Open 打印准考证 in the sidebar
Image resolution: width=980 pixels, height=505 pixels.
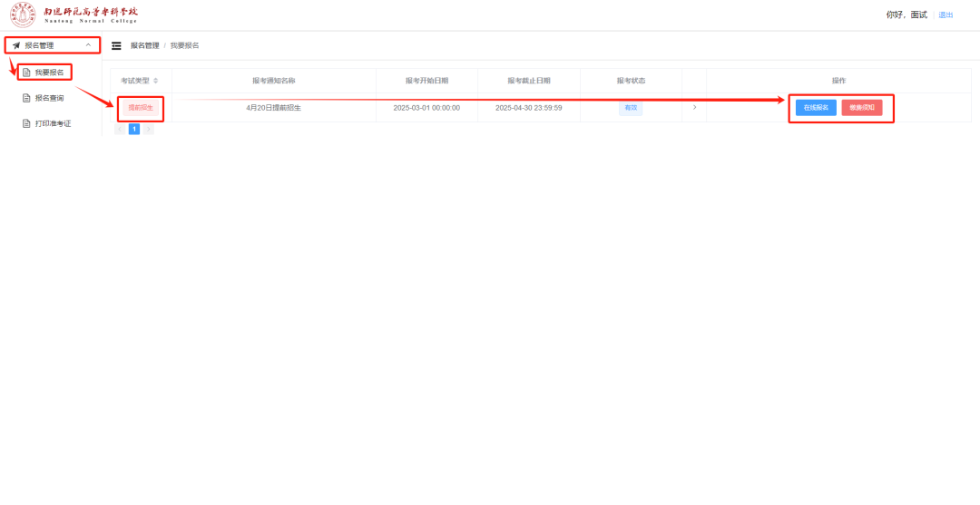click(53, 123)
